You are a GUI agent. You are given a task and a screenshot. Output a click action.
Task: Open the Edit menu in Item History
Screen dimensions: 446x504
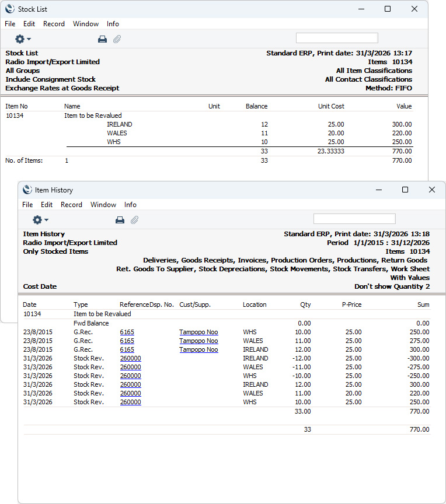coord(47,205)
